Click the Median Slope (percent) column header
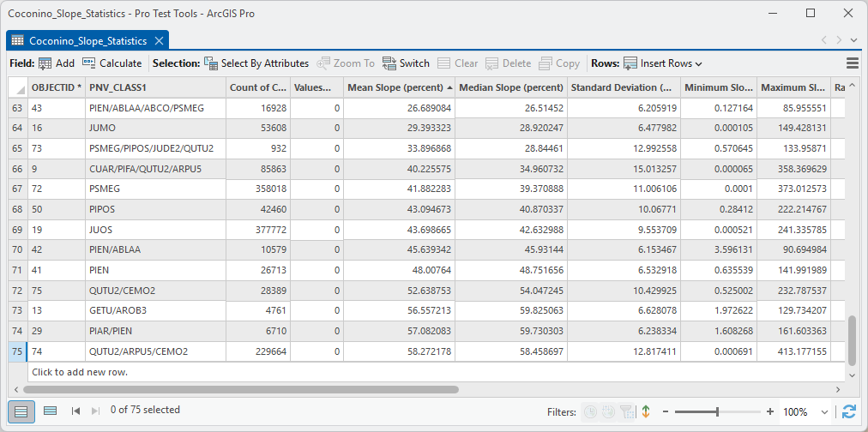This screenshot has height=432, width=868. point(511,87)
